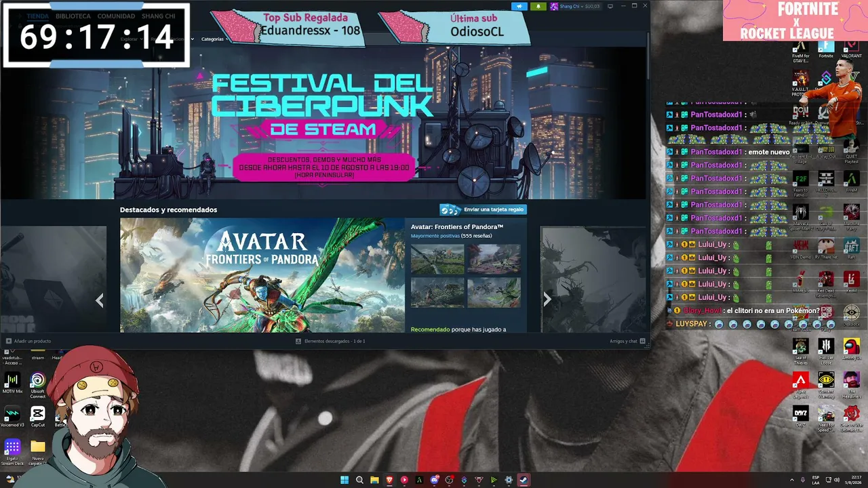
Task: Switch to the BIBLIOTECA tab
Action: (x=73, y=16)
